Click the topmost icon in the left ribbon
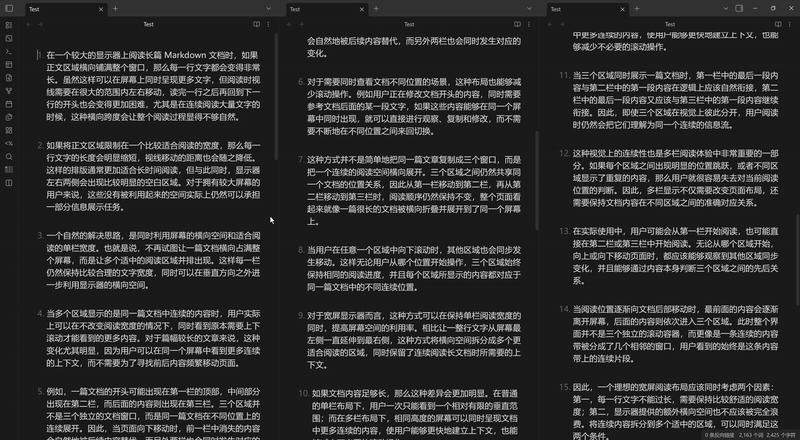Image resolution: width=800 pixels, height=440 pixels. click(9, 25)
